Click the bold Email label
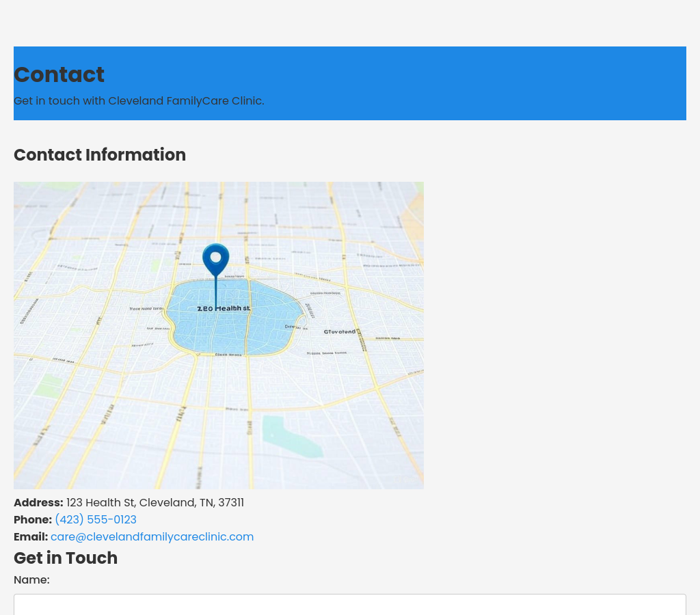This screenshot has height=615, width=700. tap(31, 537)
